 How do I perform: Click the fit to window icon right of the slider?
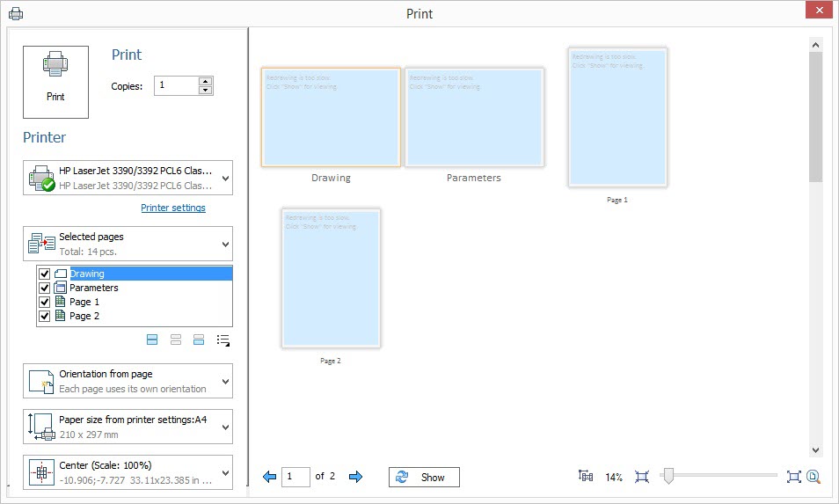click(x=793, y=477)
